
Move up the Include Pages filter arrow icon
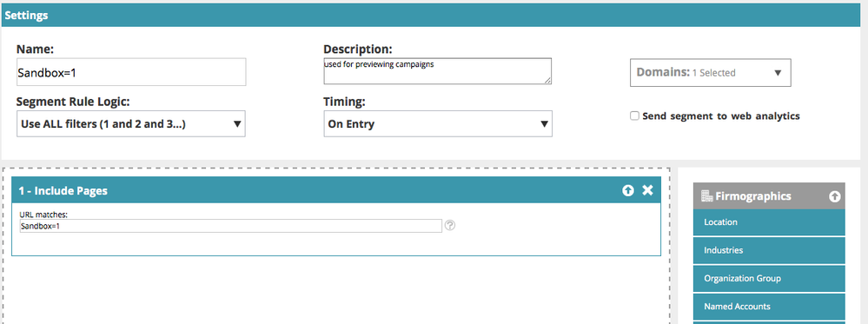(x=627, y=190)
